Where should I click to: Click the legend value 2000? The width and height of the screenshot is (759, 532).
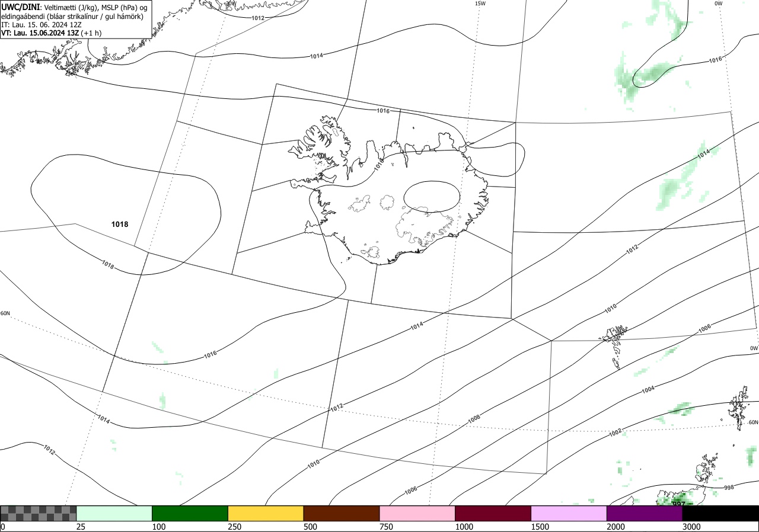(x=616, y=527)
